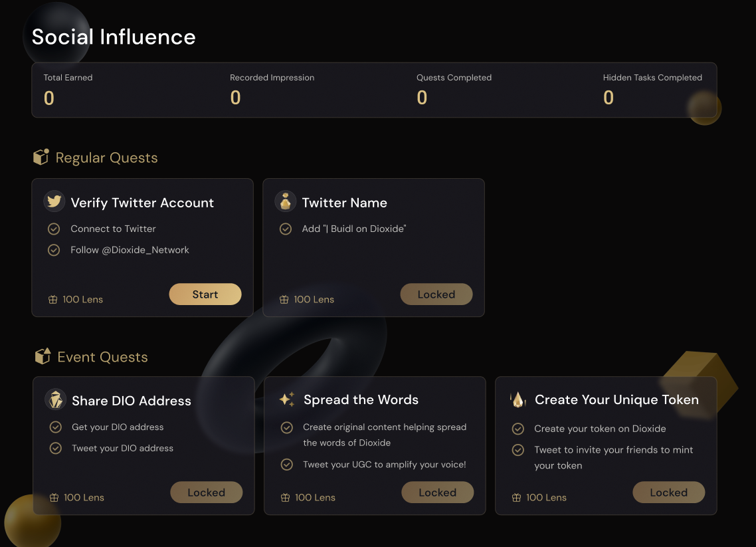The height and width of the screenshot is (547, 756).
Task: Click the gift icon beside Start button
Action: coord(53,300)
